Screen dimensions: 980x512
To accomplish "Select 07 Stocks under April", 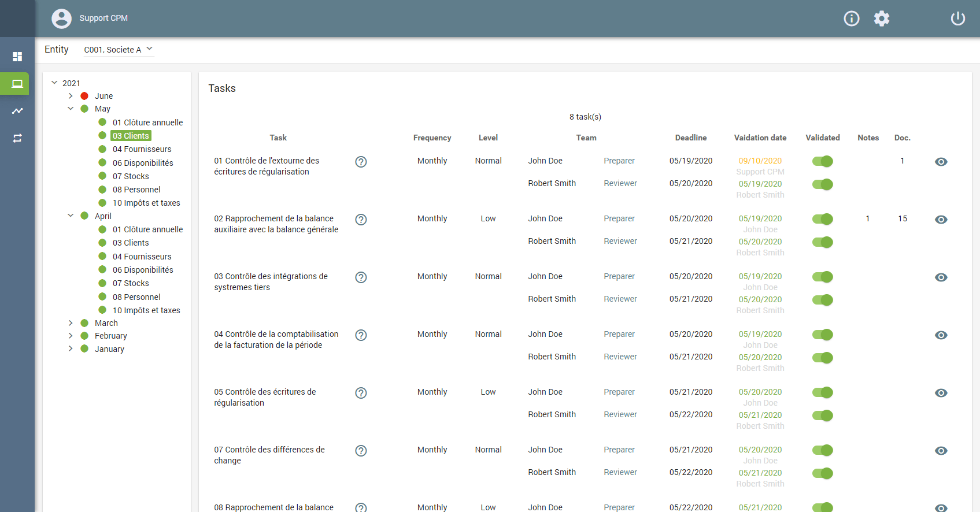I will click(131, 283).
